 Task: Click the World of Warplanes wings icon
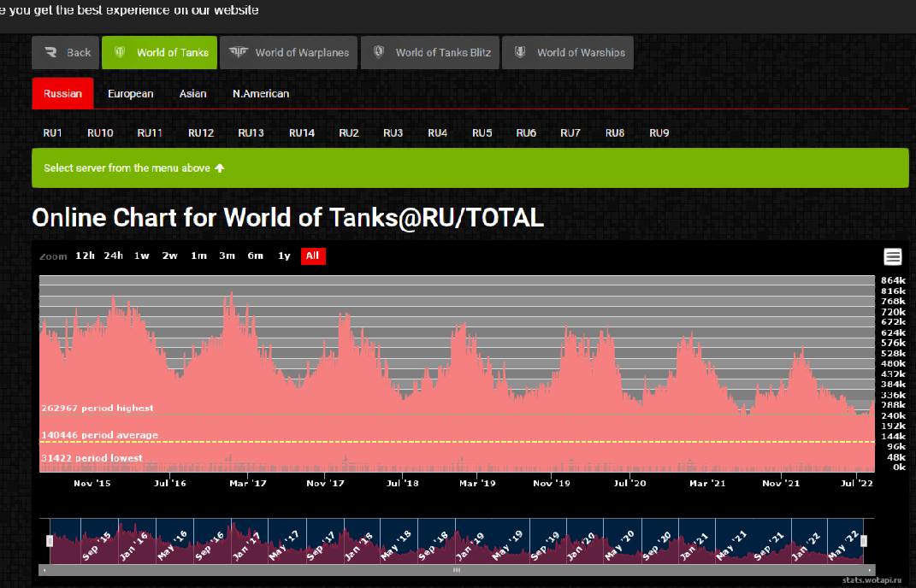(239, 52)
